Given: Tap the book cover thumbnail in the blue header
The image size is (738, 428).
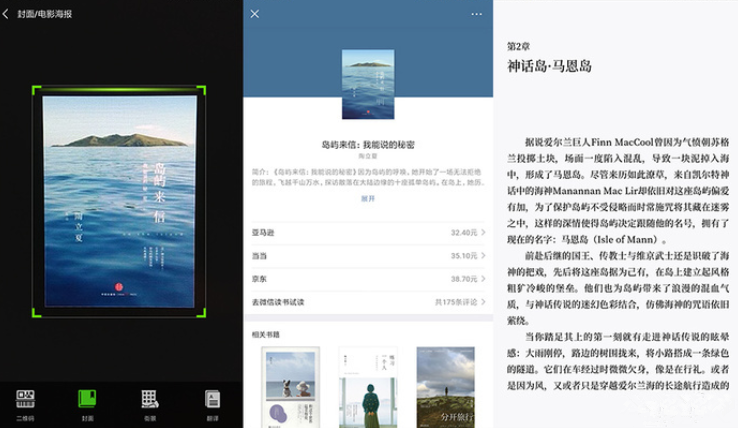Looking at the screenshot, I should click(x=368, y=84).
